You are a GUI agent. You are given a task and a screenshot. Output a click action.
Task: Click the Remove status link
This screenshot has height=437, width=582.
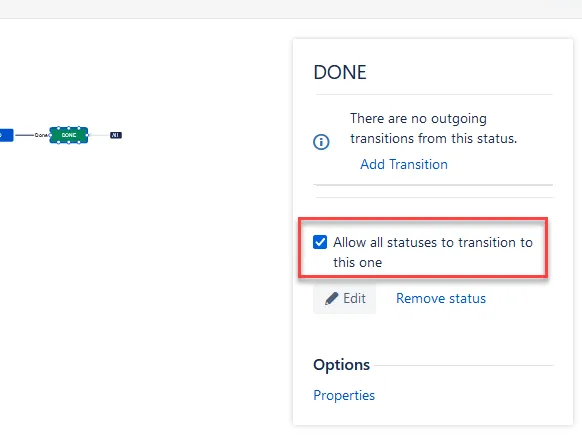click(x=441, y=299)
